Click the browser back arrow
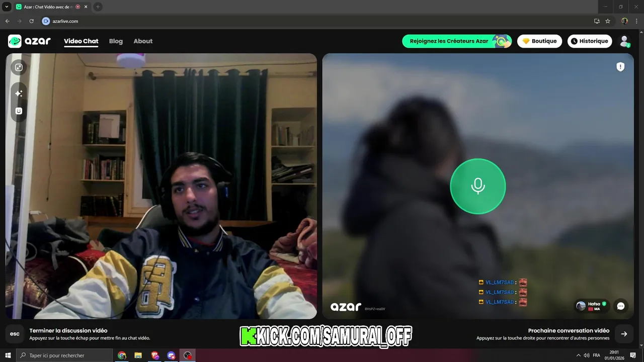The image size is (644, 362). pyautogui.click(x=7, y=21)
